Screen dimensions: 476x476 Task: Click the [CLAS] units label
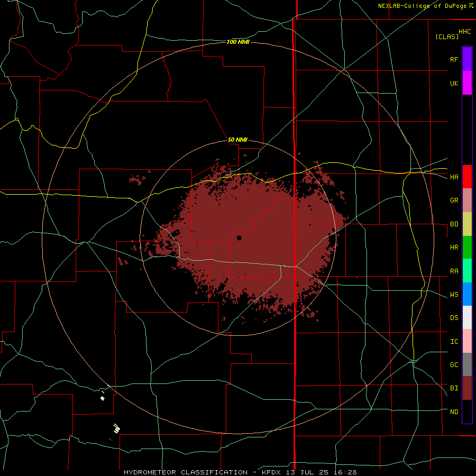pyautogui.click(x=447, y=36)
